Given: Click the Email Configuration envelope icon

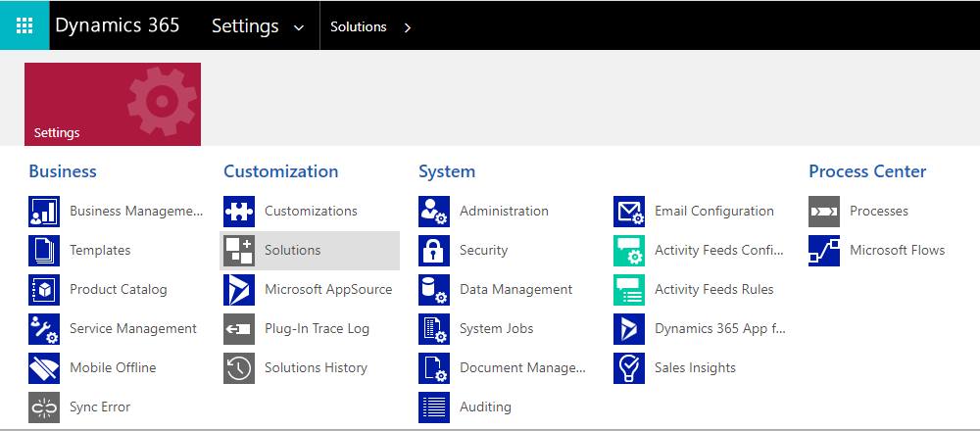Looking at the screenshot, I should tap(629, 212).
